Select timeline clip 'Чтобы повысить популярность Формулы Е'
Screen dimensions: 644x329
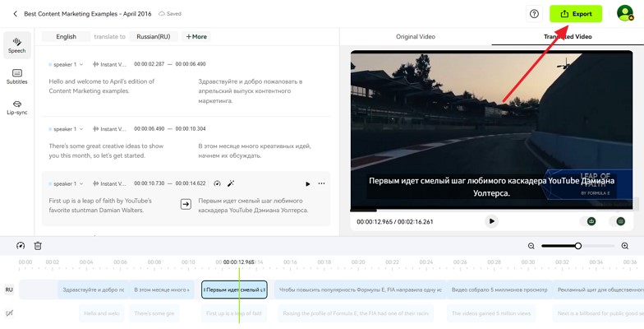(360, 290)
